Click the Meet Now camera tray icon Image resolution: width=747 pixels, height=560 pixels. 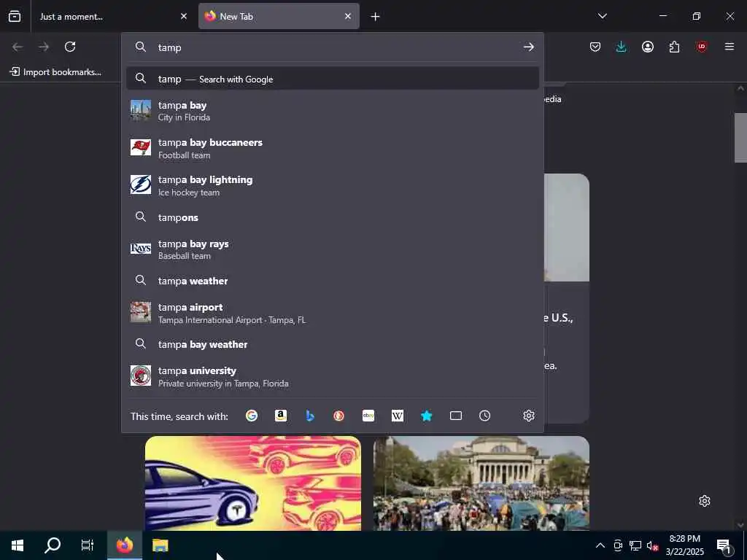click(x=618, y=545)
